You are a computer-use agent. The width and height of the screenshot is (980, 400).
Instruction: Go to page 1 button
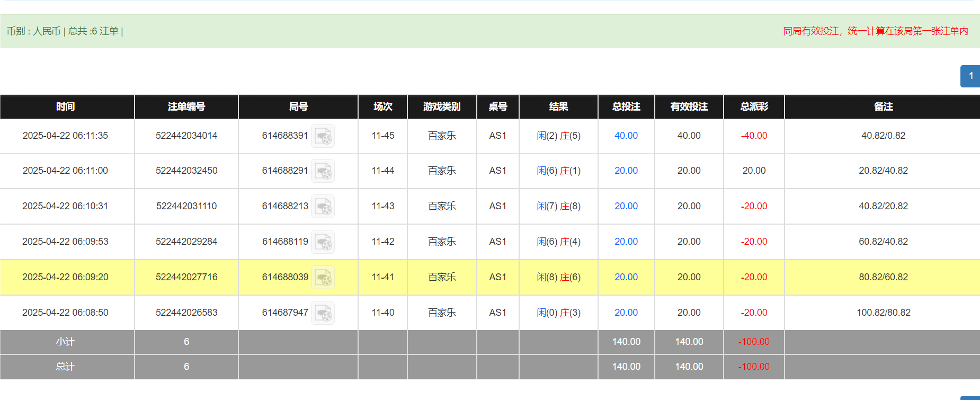(x=970, y=76)
